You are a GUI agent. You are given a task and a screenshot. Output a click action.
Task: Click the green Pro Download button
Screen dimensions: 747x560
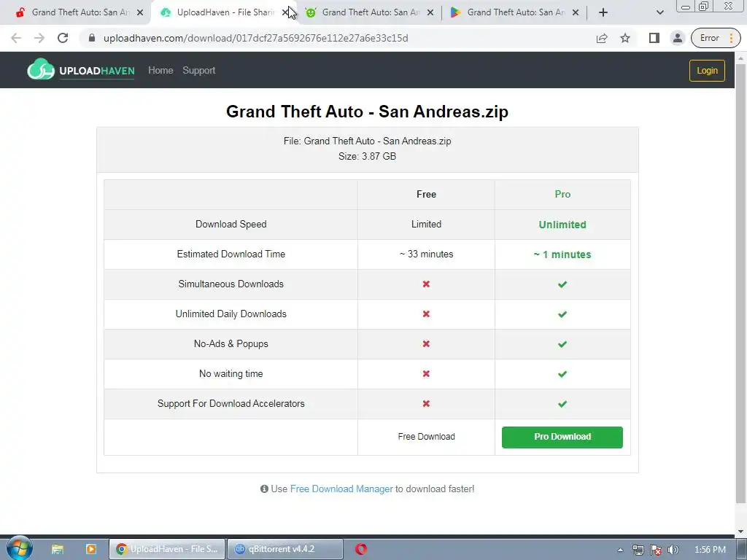tap(562, 437)
